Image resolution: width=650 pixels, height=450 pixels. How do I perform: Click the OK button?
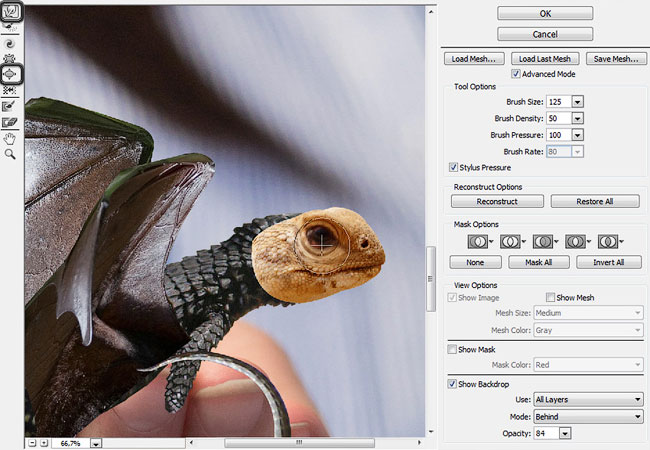[x=545, y=13]
